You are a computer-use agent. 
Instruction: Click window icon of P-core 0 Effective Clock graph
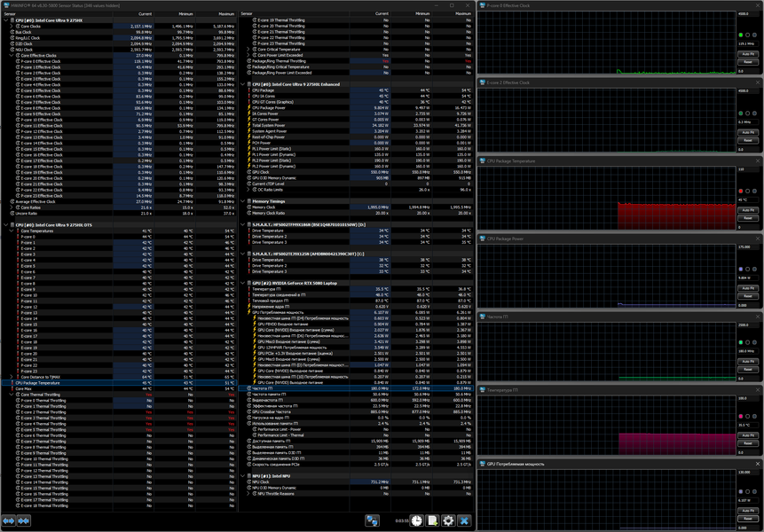(x=483, y=5)
